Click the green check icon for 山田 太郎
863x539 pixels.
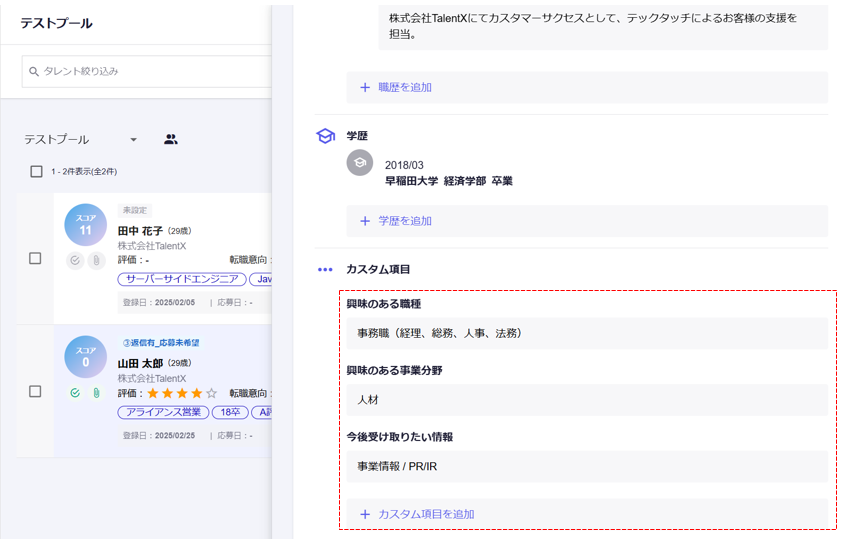[x=75, y=393]
